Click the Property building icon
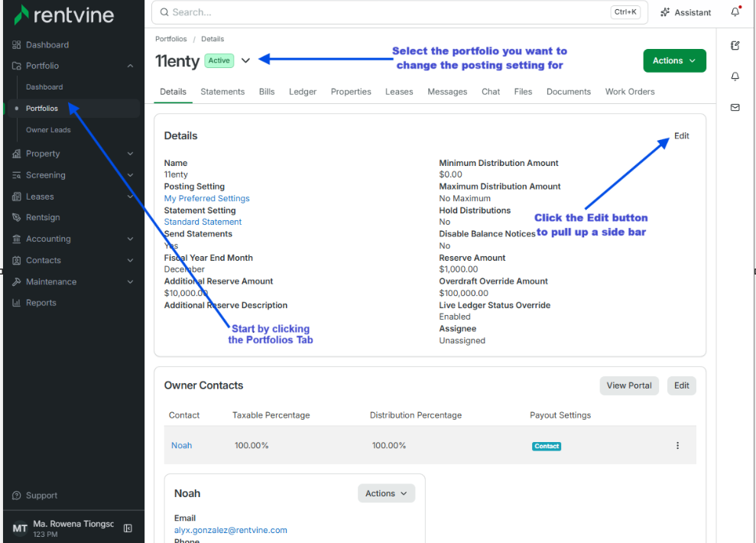 16,154
